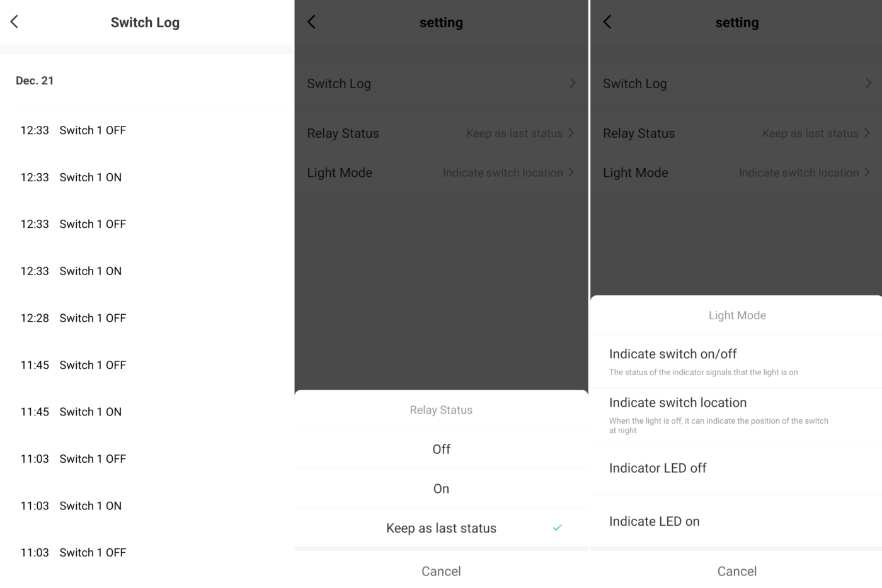Open Switch Log chevron in right panel
The image size is (882, 588).
pos(869,83)
